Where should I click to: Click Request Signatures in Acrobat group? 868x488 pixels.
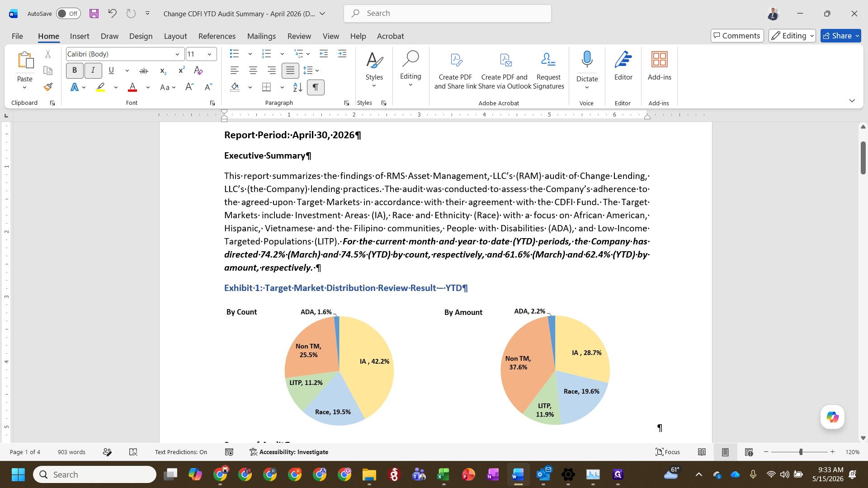[548, 71]
